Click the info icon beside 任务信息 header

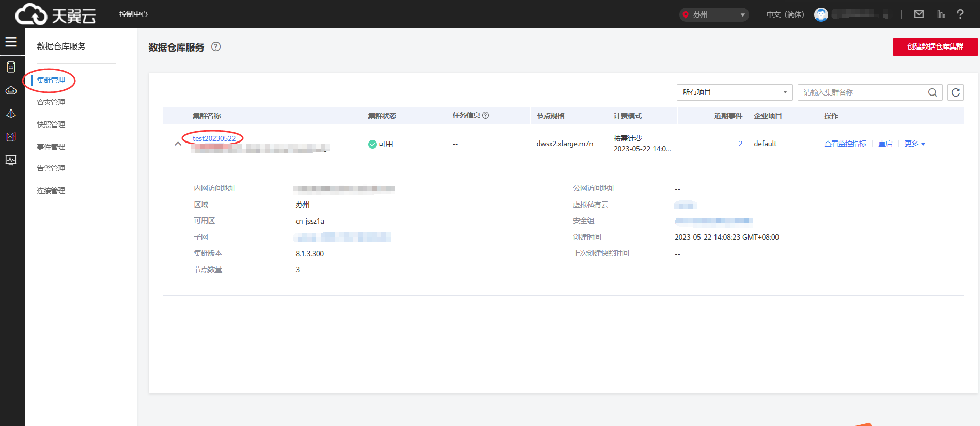point(485,116)
